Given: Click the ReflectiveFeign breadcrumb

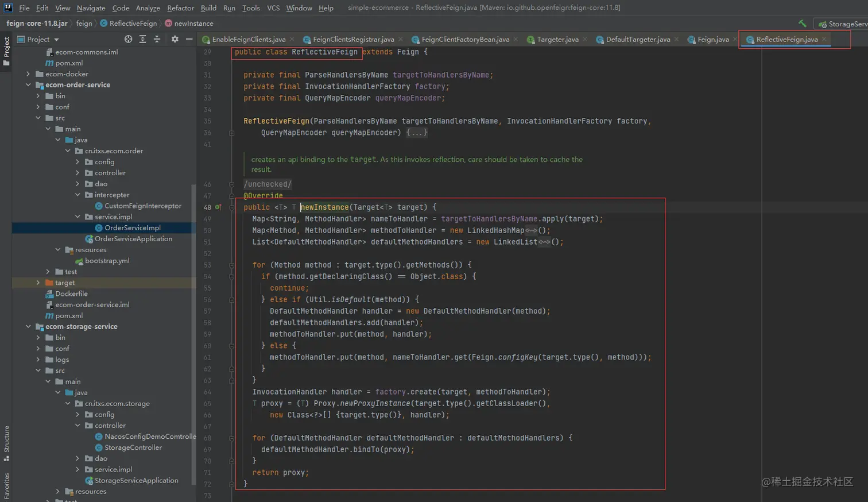Looking at the screenshot, I should [x=128, y=24].
